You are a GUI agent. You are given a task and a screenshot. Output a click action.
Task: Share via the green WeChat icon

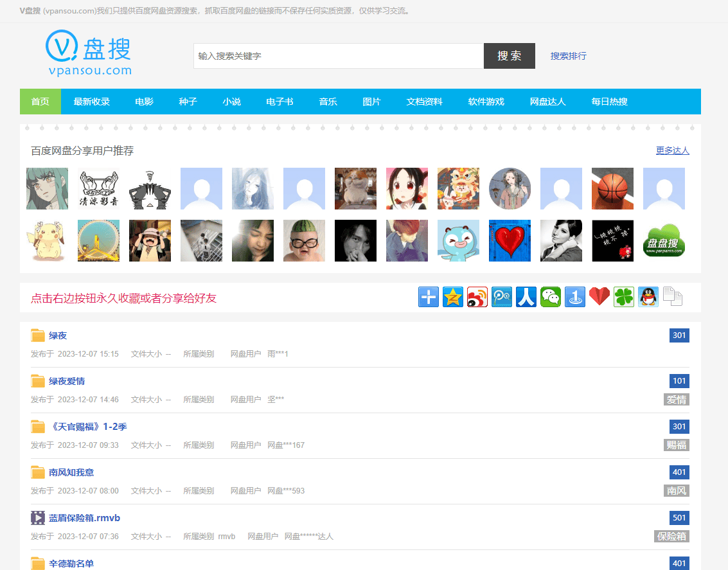[x=551, y=297]
